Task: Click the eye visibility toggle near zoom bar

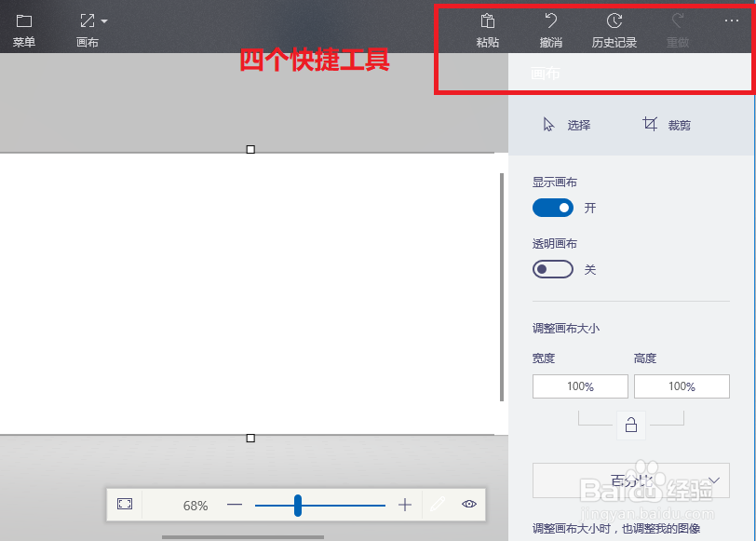Action: tap(465, 505)
